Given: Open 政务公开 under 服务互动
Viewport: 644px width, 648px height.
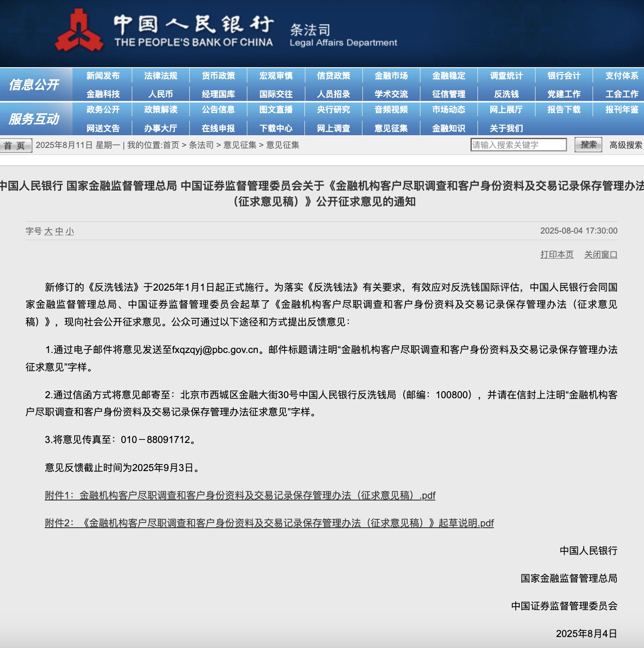Looking at the screenshot, I should click(103, 109).
